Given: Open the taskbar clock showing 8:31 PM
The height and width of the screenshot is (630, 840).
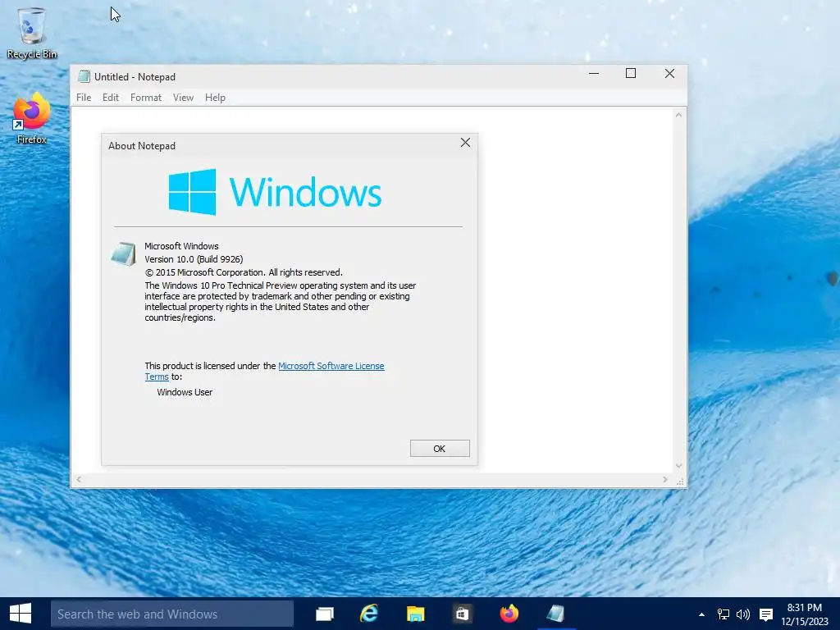Looking at the screenshot, I should (x=805, y=614).
